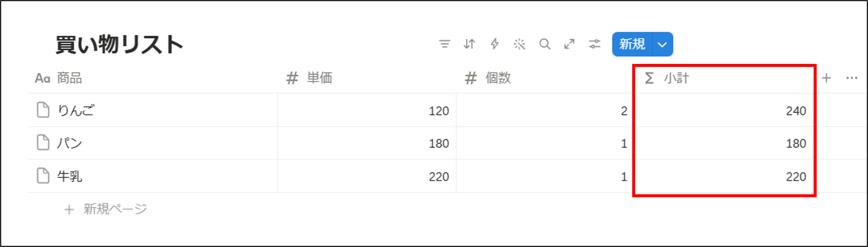Select the パン row title
Screen dimensions: 868x247
click(70, 143)
